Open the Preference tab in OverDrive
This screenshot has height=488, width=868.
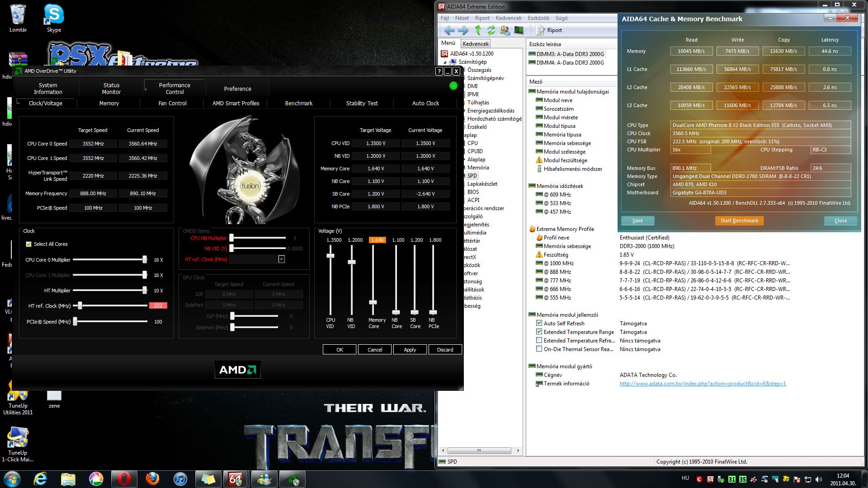[237, 89]
